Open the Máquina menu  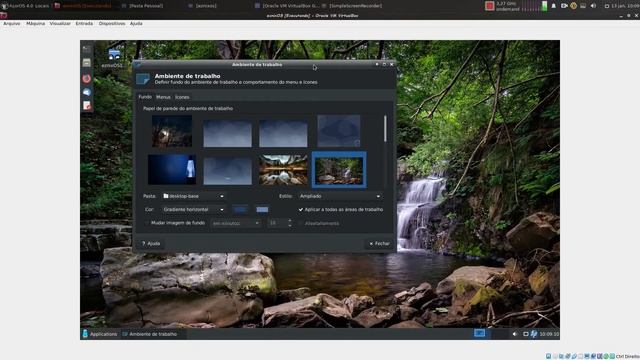[36, 24]
